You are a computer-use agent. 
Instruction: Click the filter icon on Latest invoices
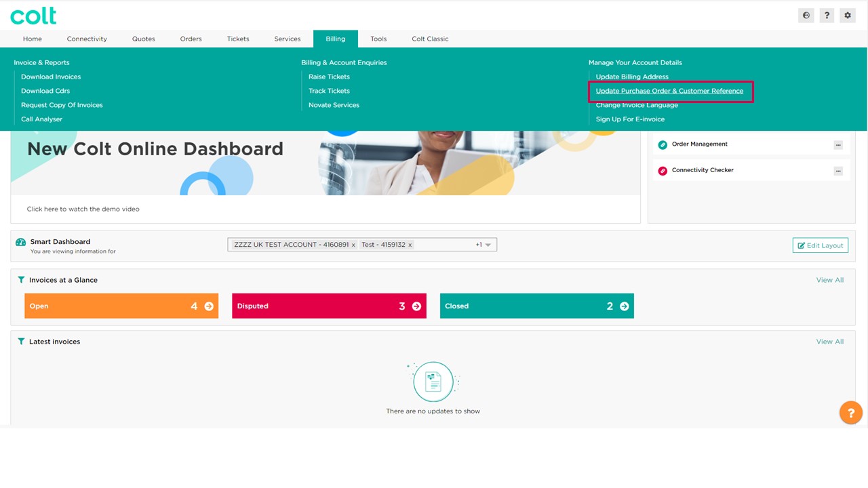[x=21, y=341]
